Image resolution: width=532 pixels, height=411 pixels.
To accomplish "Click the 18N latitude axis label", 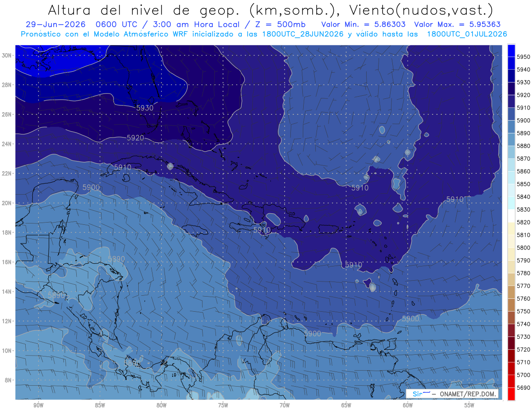I will [7, 232].
